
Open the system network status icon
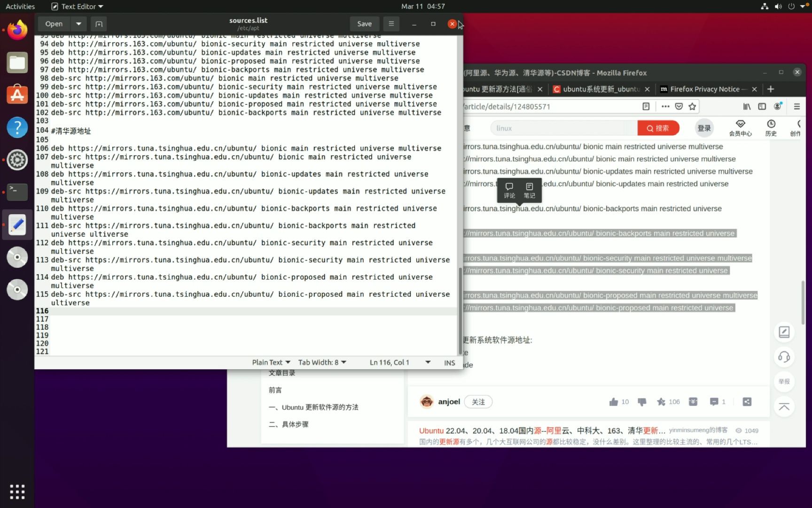(765, 7)
